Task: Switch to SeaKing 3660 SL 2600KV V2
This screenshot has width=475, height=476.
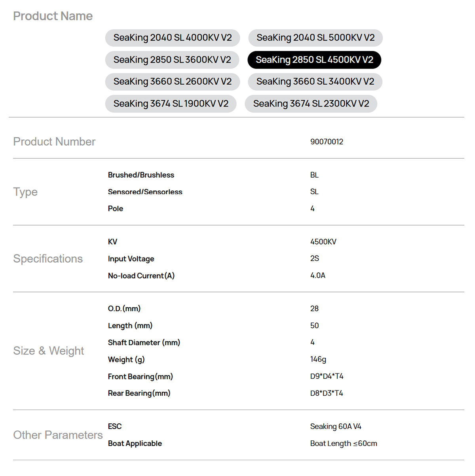Action: 173,82
